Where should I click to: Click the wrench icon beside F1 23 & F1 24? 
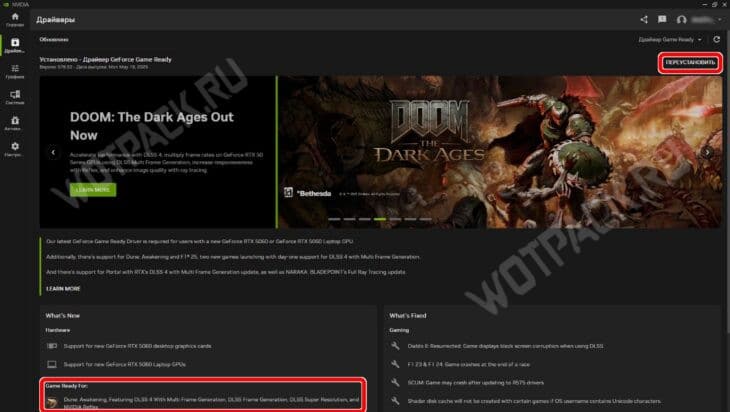(395, 364)
